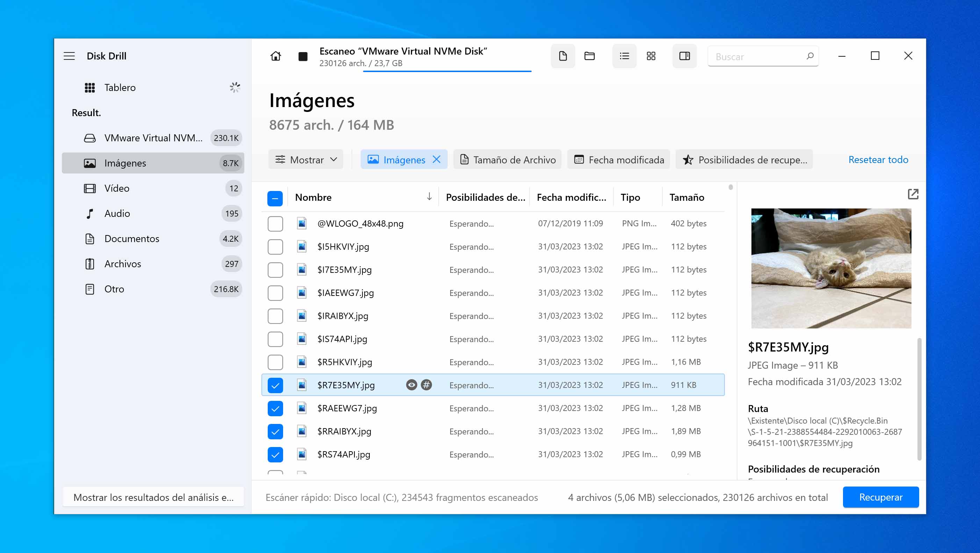The width and height of the screenshot is (980, 553).
Task: Click the Ruta path text in preview
Action: click(x=824, y=432)
